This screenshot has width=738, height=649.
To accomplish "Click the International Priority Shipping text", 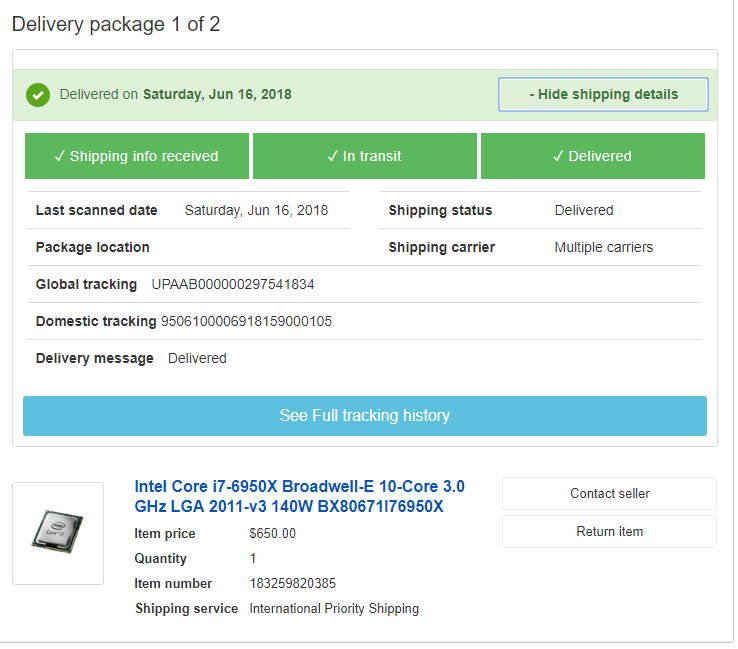I will pos(334,609).
